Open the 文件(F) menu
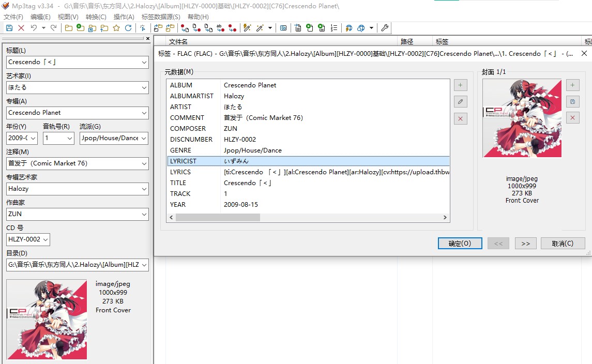This screenshot has width=592, height=364. pos(13,17)
